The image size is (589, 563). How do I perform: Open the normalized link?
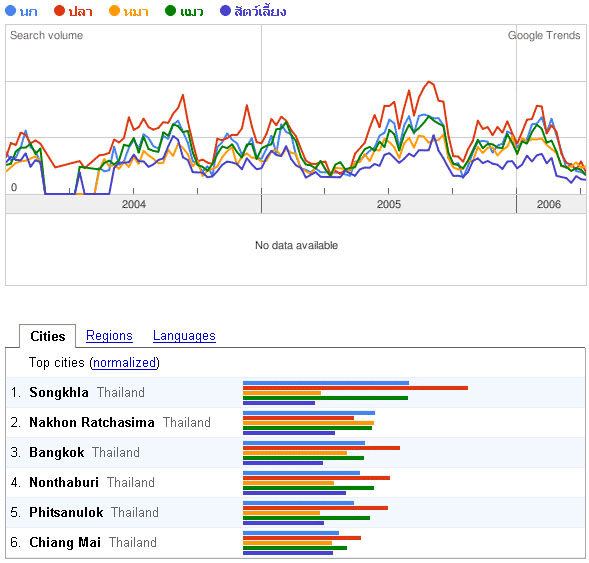click(x=124, y=362)
